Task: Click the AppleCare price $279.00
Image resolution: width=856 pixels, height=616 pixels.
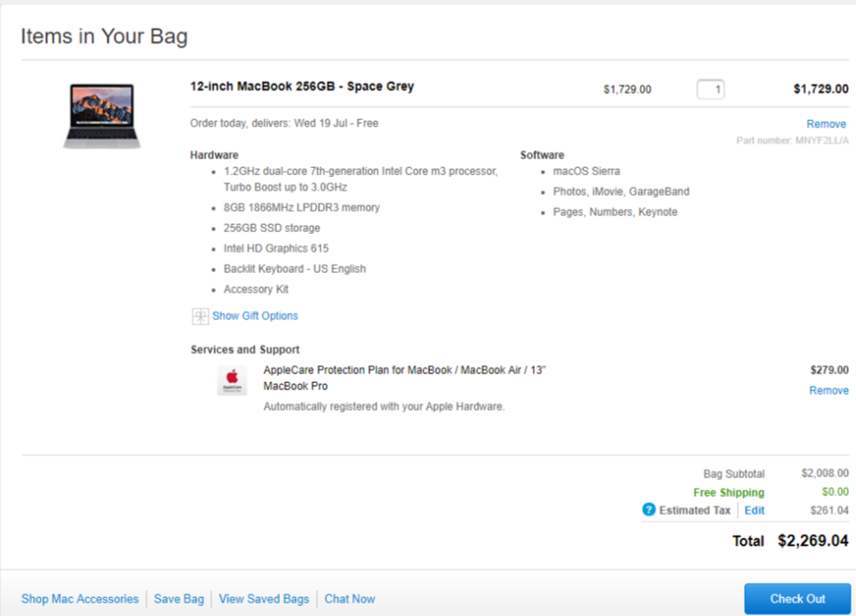Action: (x=829, y=369)
